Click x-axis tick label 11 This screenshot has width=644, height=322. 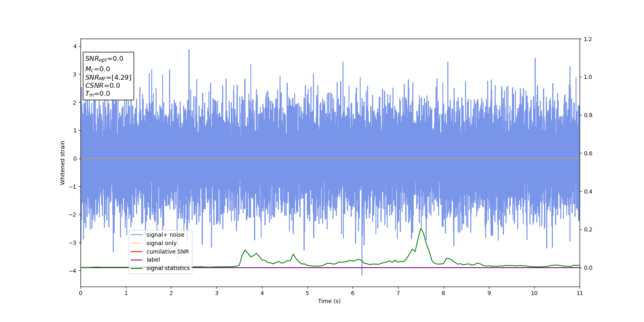pyautogui.click(x=580, y=293)
